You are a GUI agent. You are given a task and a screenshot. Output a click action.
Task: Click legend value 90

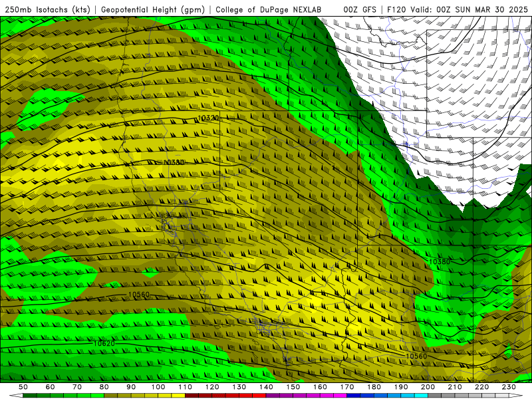[x=131, y=387]
